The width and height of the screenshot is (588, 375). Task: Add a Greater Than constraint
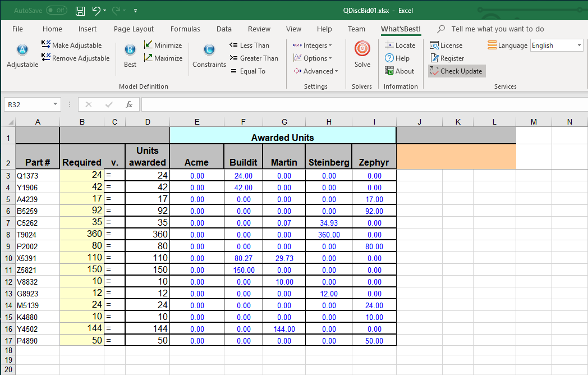tap(254, 58)
